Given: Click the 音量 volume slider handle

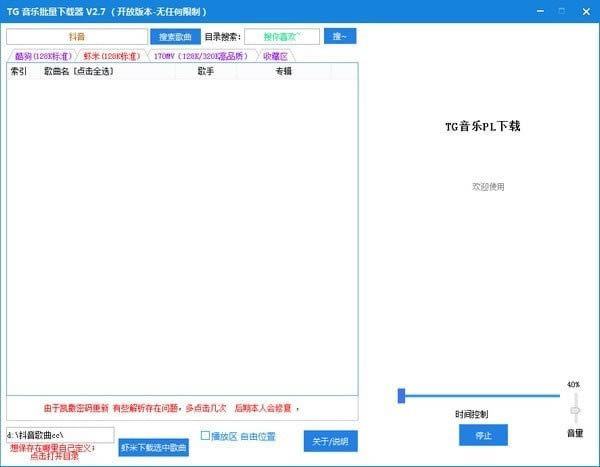Looking at the screenshot, I should [575, 410].
